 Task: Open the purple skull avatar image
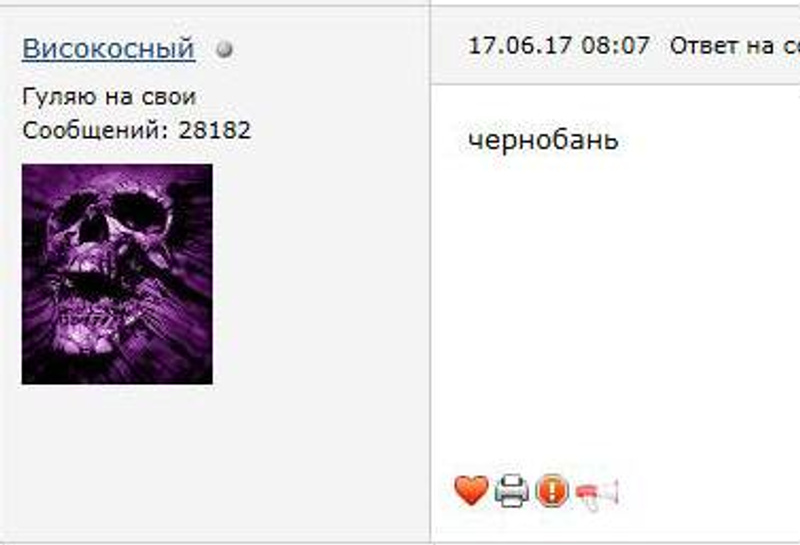[x=117, y=274]
